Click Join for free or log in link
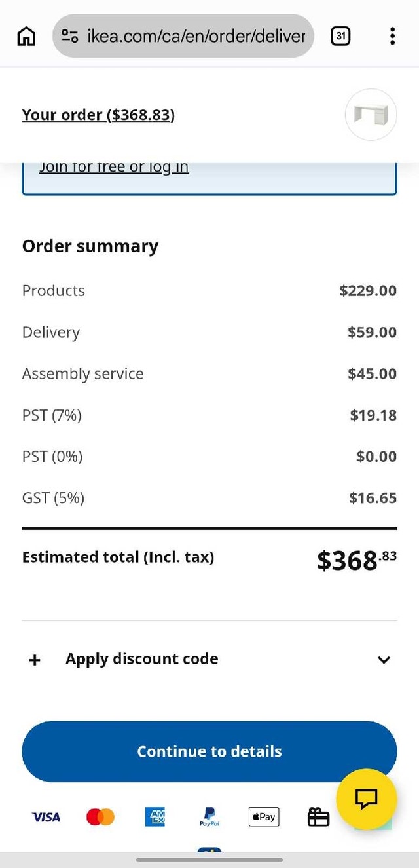Image resolution: width=419 pixels, height=868 pixels. pyautogui.click(x=114, y=168)
